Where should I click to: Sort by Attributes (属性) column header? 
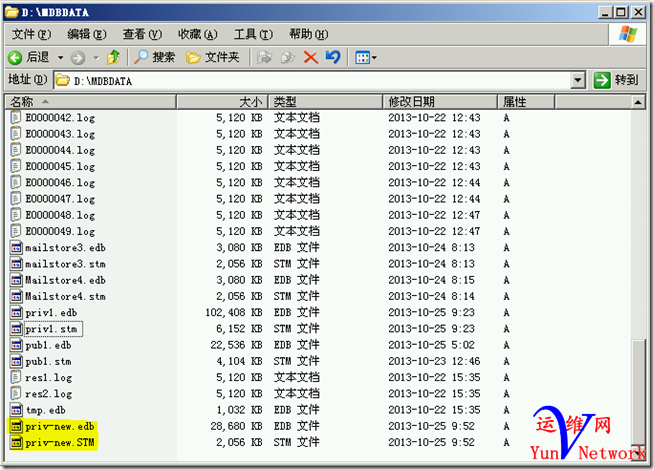526,102
